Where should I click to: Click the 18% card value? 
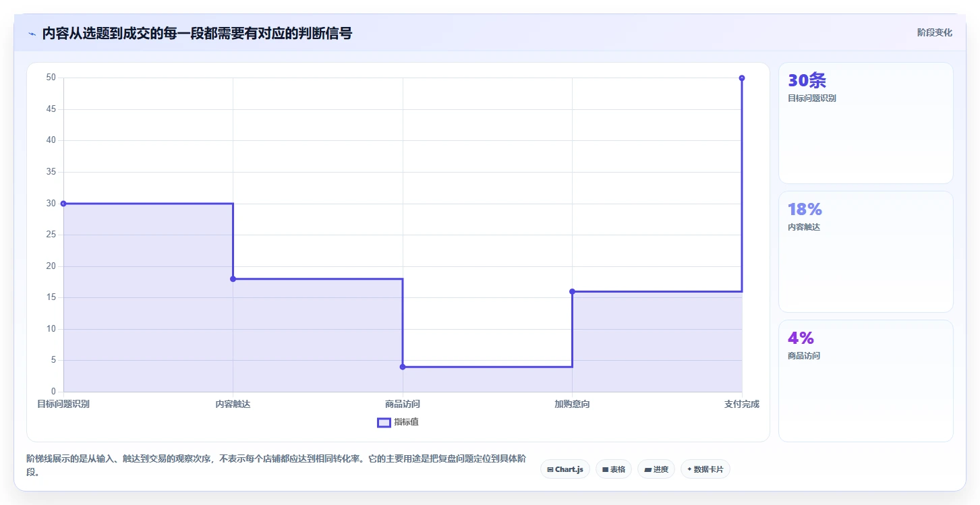tap(805, 209)
